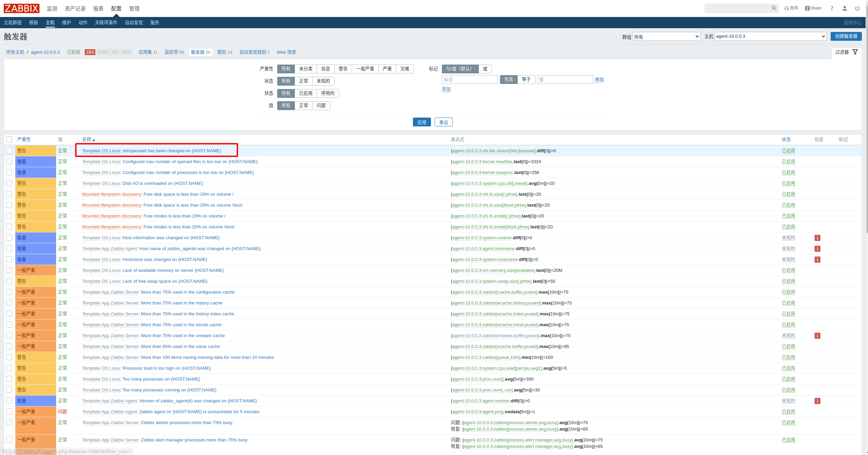Open Template OS Linux link in /etc/passwd row
Screen dimensions: 868x455
101,151
